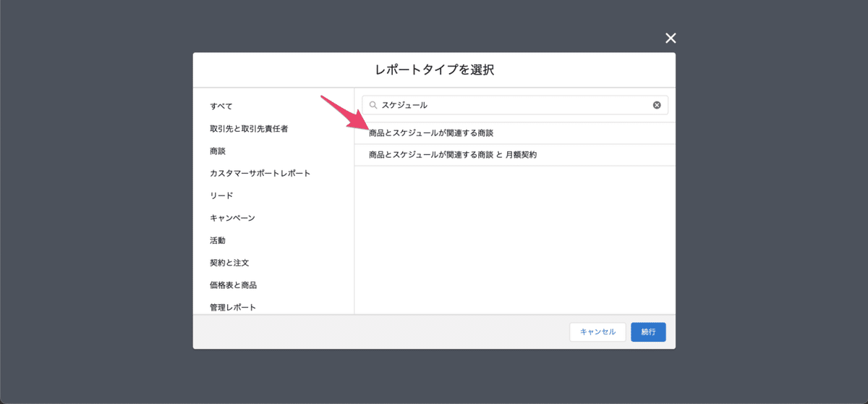Close the dialog with the X icon
Screen dimensions: 868x404
(x=671, y=38)
